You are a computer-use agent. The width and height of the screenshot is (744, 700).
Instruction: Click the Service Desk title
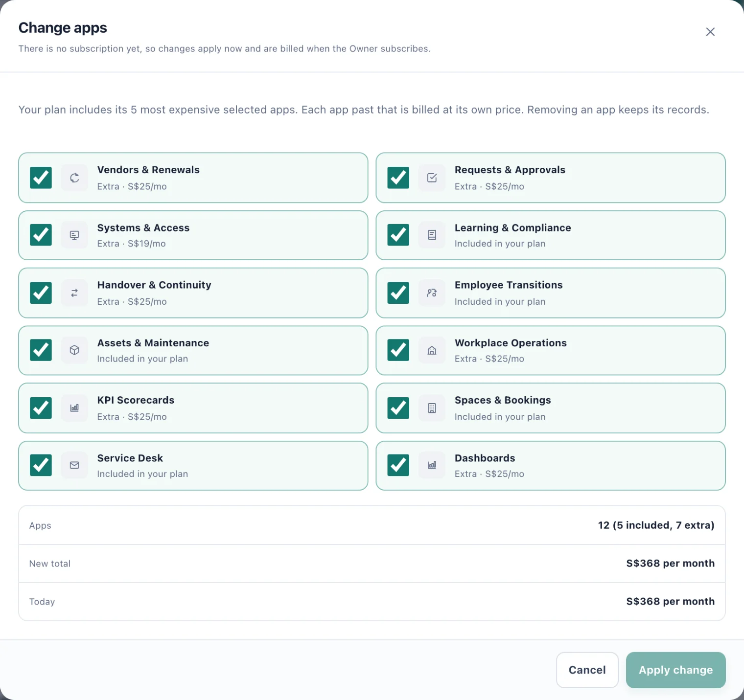tap(130, 458)
